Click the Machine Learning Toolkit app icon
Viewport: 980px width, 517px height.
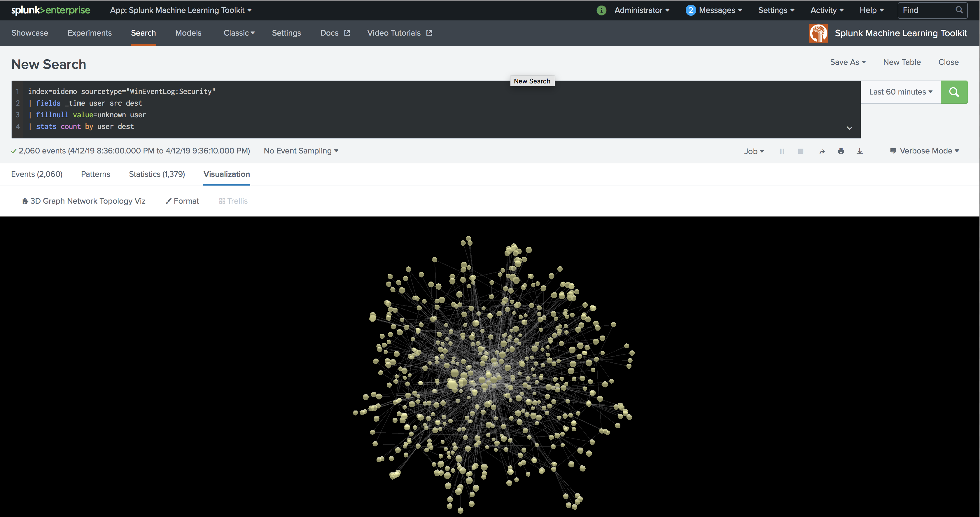pyautogui.click(x=818, y=33)
